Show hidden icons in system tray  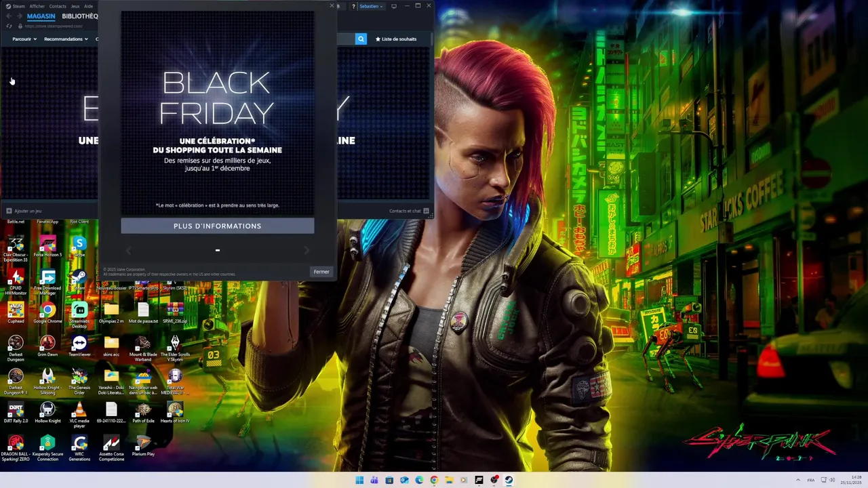coord(798,480)
